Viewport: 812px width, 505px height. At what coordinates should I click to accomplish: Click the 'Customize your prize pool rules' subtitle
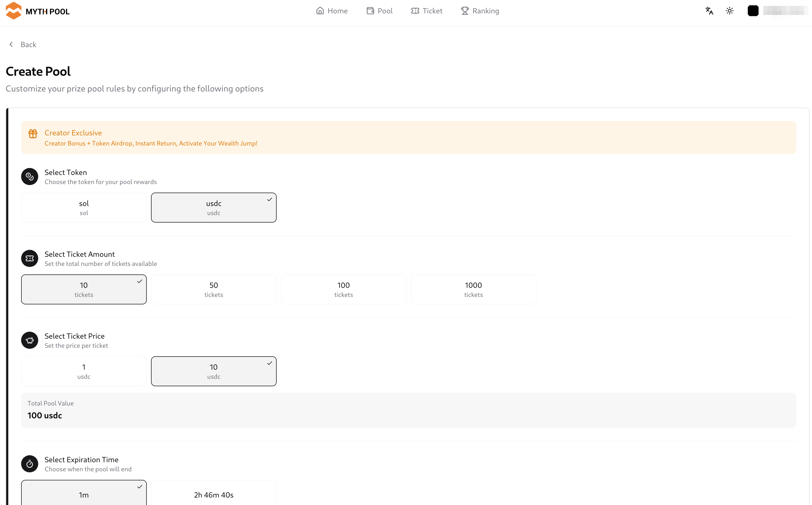click(134, 89)
